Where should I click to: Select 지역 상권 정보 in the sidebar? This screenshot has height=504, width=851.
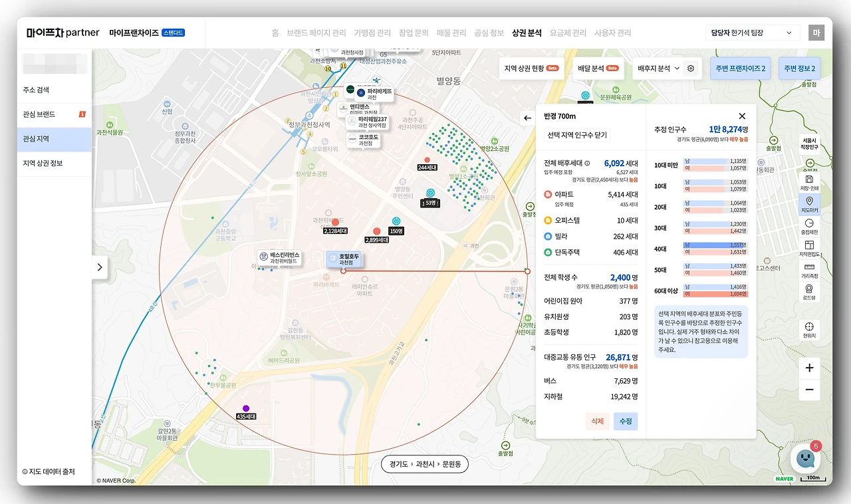click(55, 164)
